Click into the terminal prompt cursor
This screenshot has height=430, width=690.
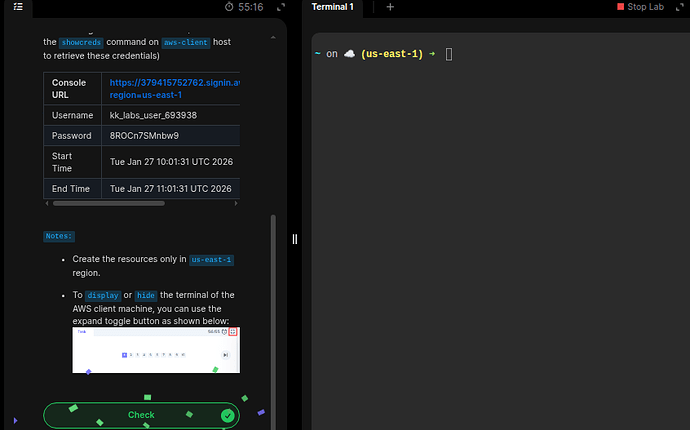449,54
